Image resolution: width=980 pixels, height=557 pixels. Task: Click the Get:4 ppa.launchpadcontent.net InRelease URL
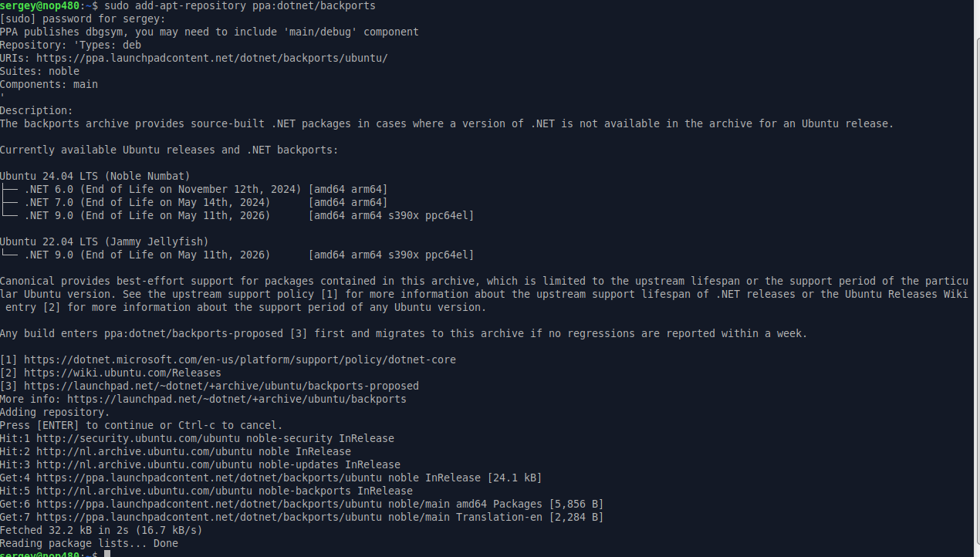click(209, 478)
